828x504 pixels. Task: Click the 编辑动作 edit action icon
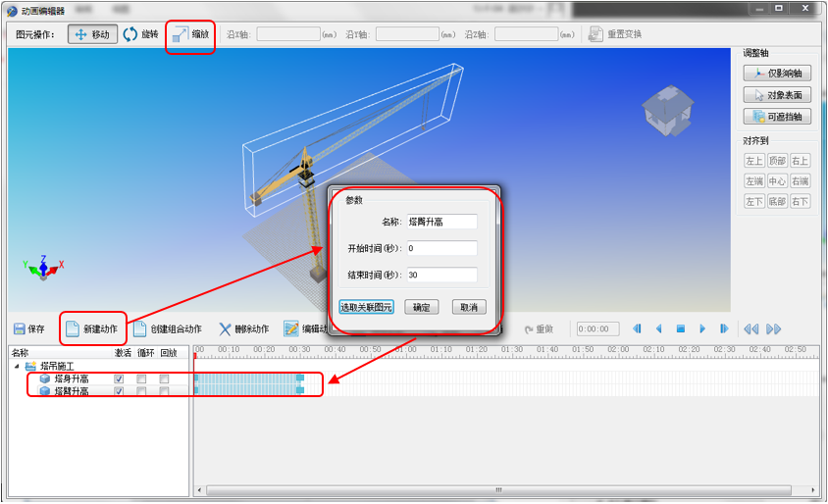point(291,328)
